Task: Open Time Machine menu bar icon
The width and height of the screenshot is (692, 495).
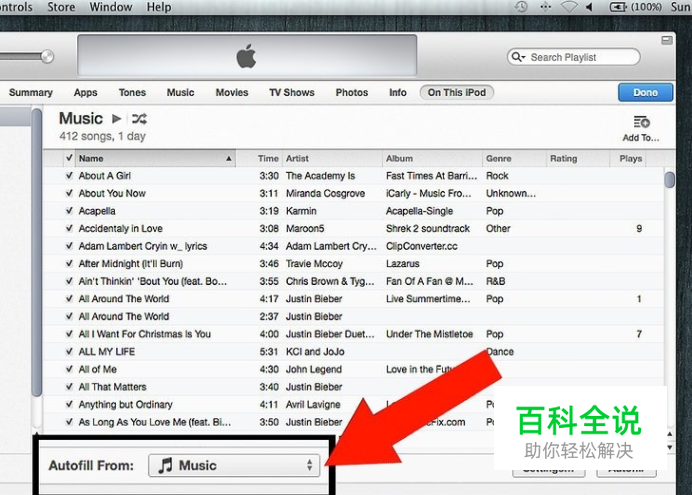Action: (x=521, y=7)
